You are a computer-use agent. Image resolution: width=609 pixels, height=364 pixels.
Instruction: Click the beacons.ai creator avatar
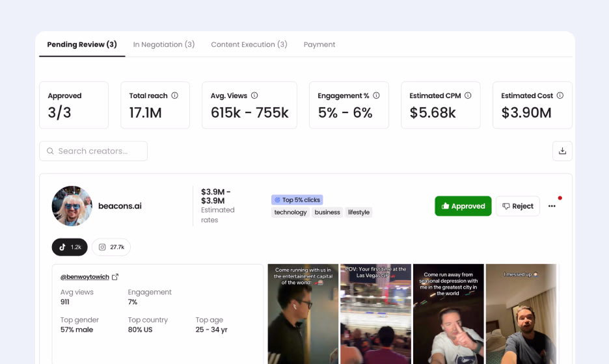72,206
